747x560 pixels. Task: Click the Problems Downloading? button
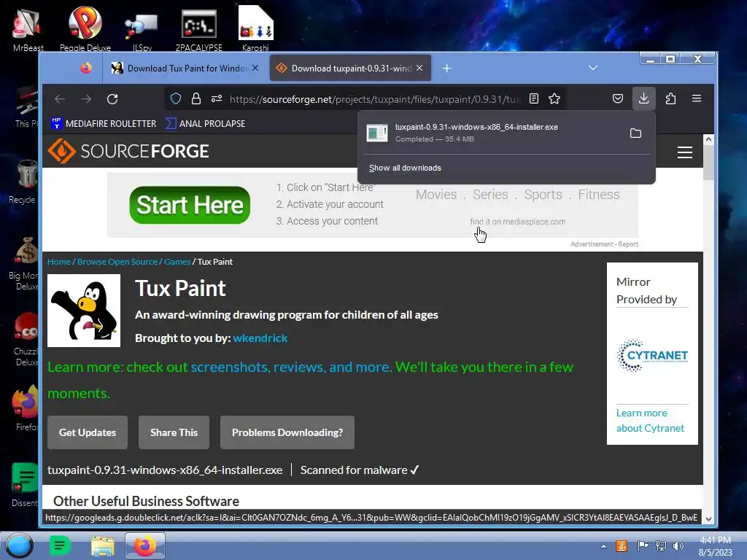pos(287,432)
